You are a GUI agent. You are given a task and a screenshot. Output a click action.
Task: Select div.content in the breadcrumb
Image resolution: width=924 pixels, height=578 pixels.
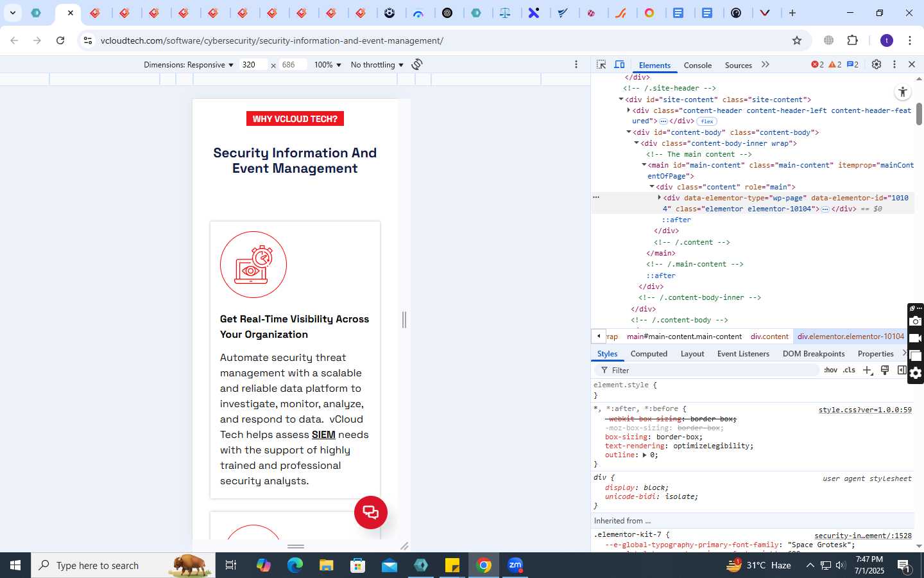[769, 337]
